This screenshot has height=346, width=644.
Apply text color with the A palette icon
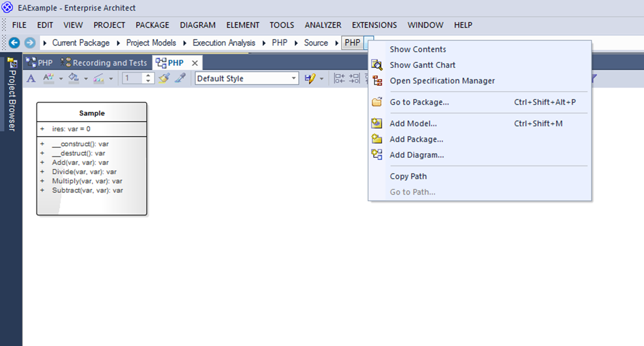[x=48, y=79]
